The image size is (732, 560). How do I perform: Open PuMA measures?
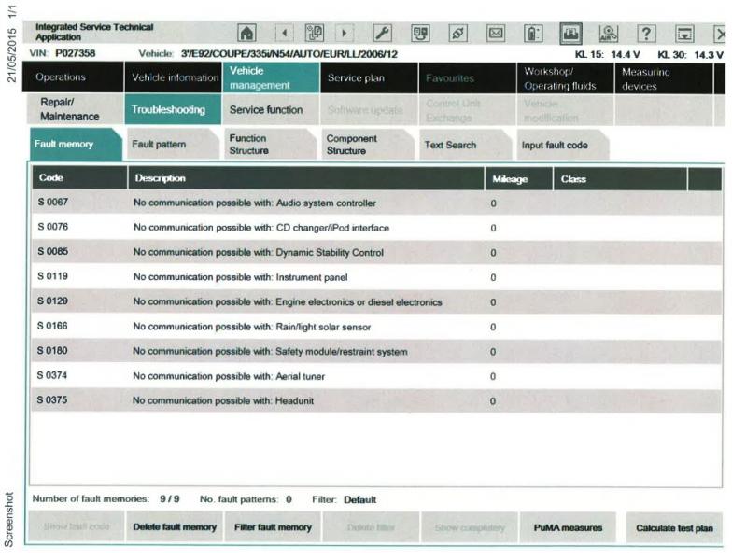click(x=568, y=527)
